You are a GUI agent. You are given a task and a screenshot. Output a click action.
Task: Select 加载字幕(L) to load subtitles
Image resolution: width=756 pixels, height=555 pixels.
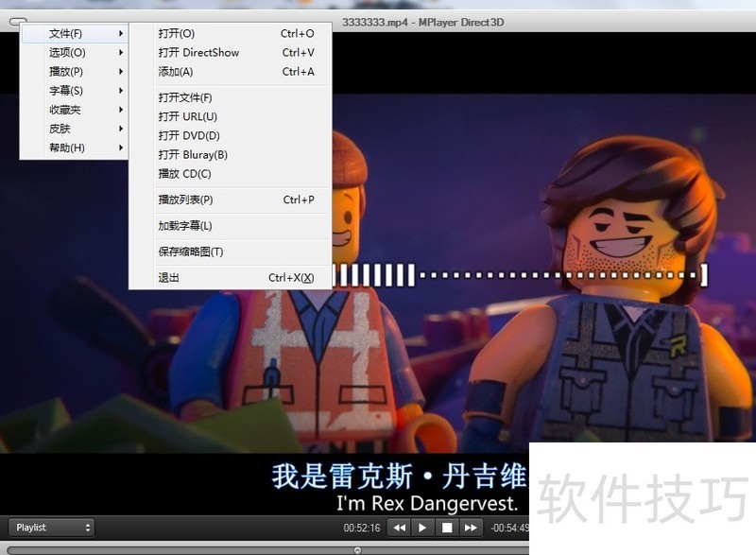tap(231, 226)
